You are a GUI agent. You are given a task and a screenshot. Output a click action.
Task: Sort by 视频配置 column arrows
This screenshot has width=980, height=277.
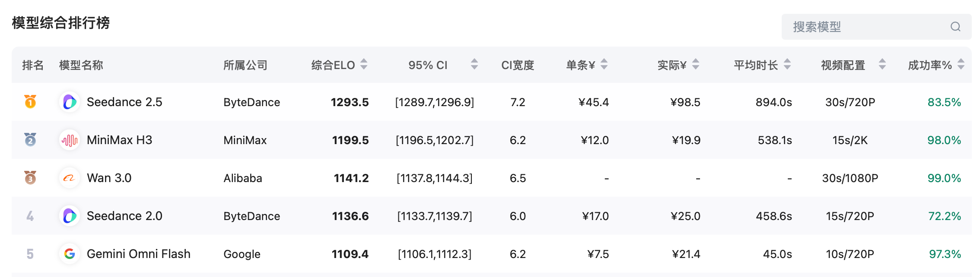click(882, 64)
